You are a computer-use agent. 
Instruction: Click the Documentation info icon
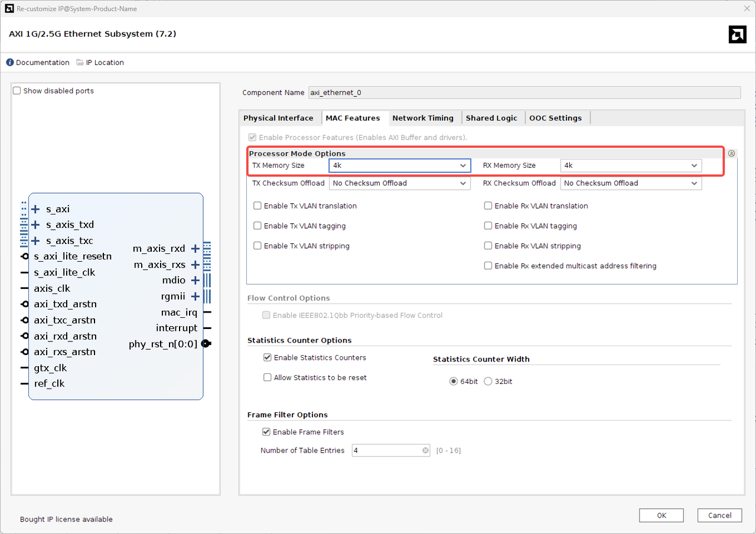(x=10, y=63)
